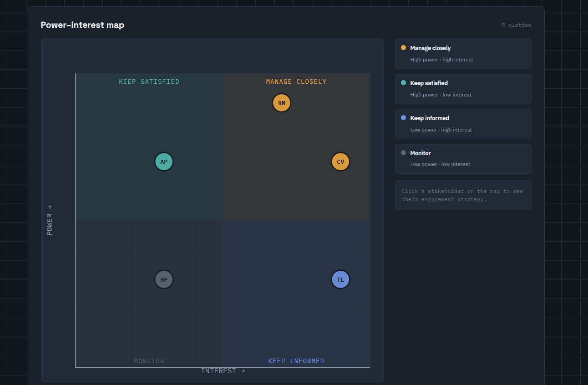Click the 5 plotted counter text
Screen dimensions: 588x385
click(517, 25)
